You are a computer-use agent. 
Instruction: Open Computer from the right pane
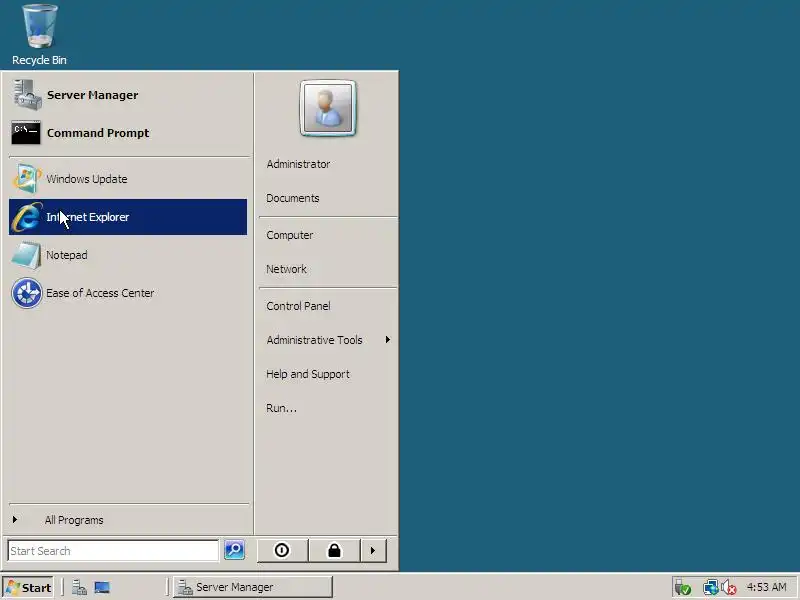(290, 235)
